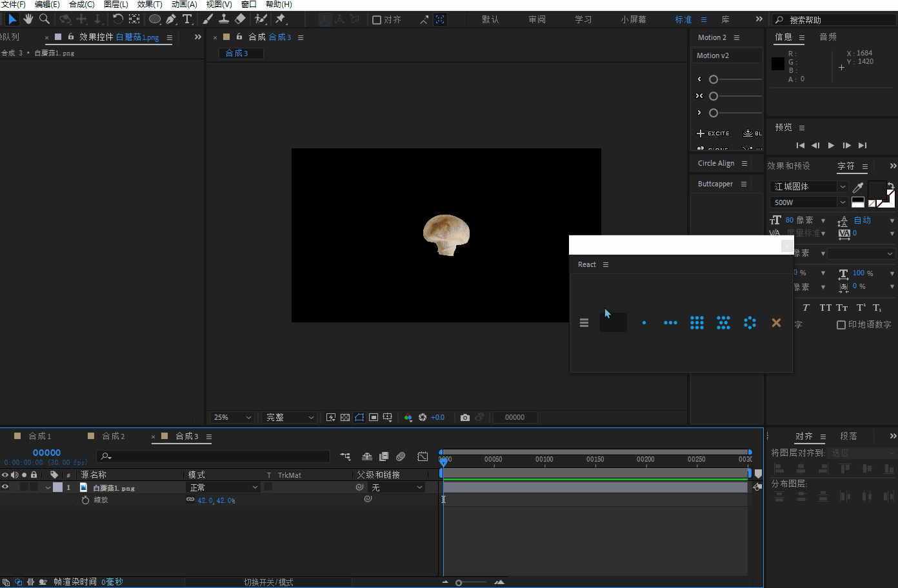Select the Selection arrow tool
Image resolution: width=898 pixels, height=588 pixels.
point(12,19)
